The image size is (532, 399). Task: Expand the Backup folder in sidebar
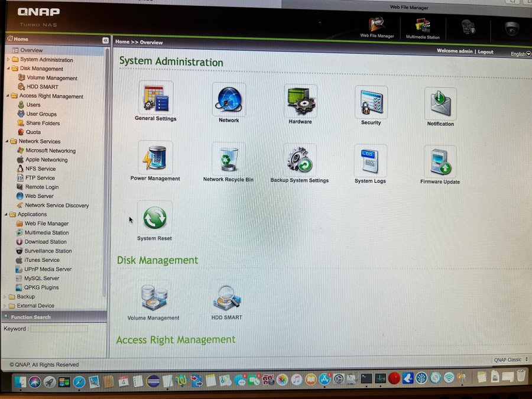tap(5, 297)
